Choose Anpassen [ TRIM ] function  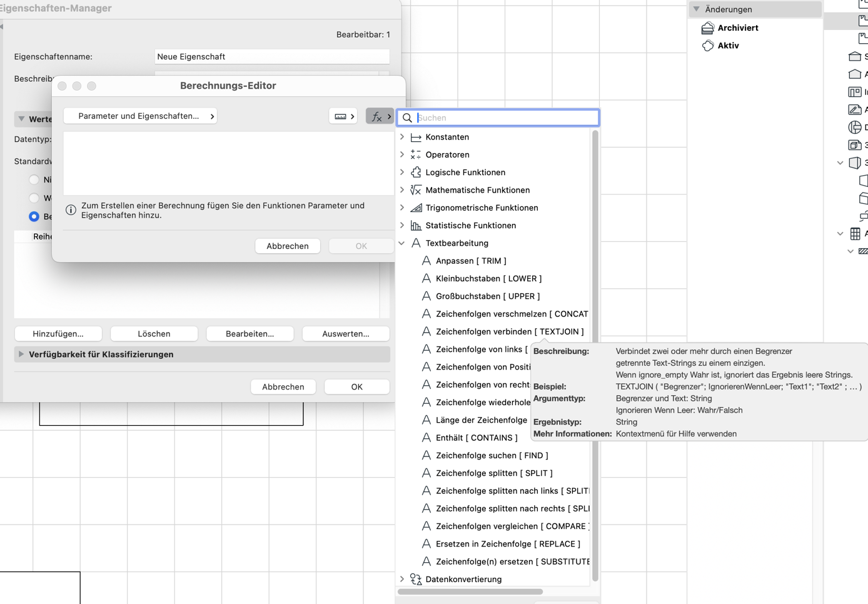click(471, 261)
